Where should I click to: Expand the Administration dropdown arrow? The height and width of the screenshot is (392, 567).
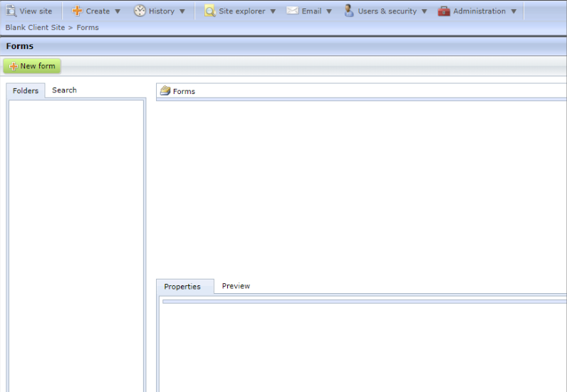pos(514,11)
